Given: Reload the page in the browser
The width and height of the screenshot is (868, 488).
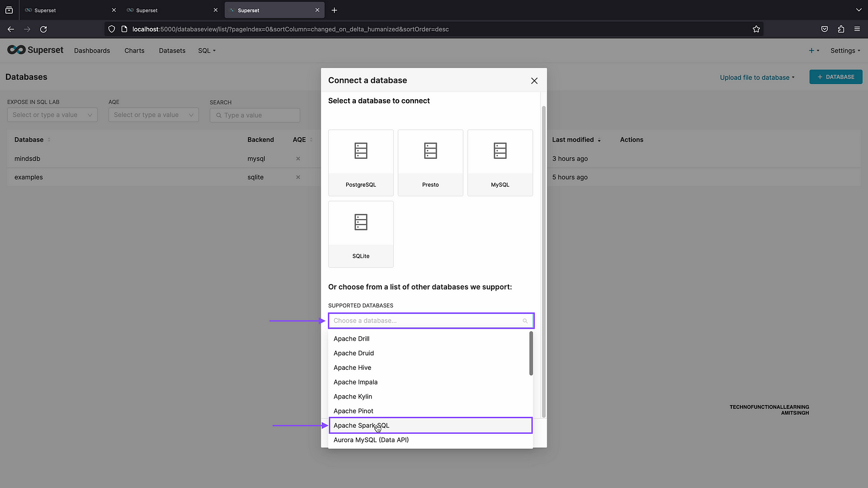Looking at the screenshot, I should (43, 29).
